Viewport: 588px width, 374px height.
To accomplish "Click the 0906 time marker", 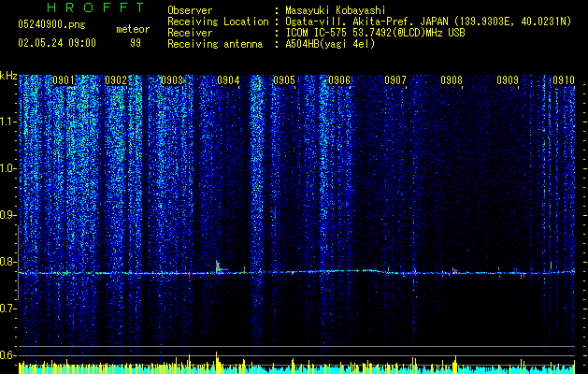I will [x=339, y=80].
